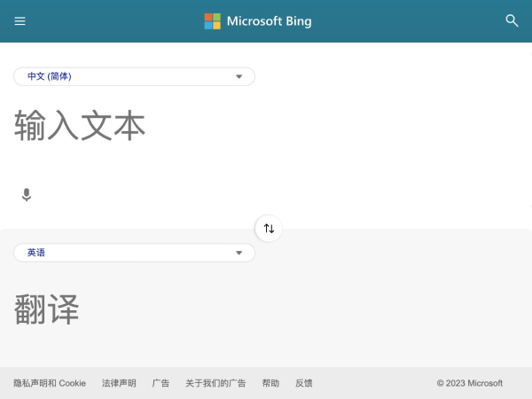Viewport: 532px width, 399px height.
Task: Open the 关于我们的广告 link
Action: click(x=215, y=383)
